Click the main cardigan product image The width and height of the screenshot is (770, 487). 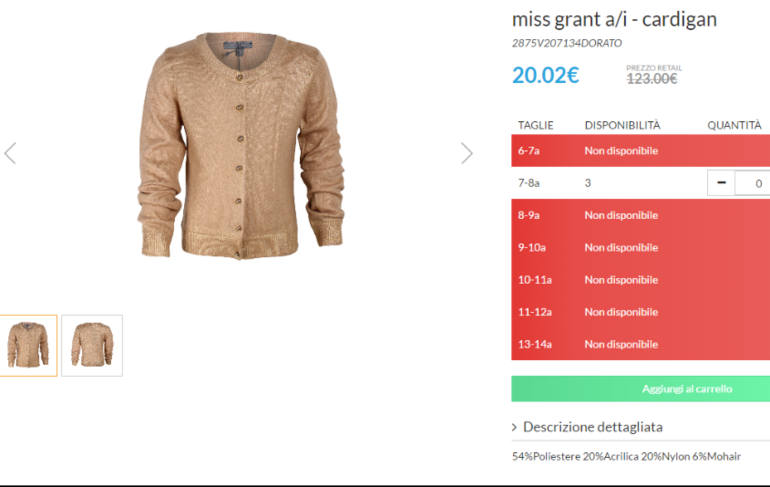coord(241,145)
